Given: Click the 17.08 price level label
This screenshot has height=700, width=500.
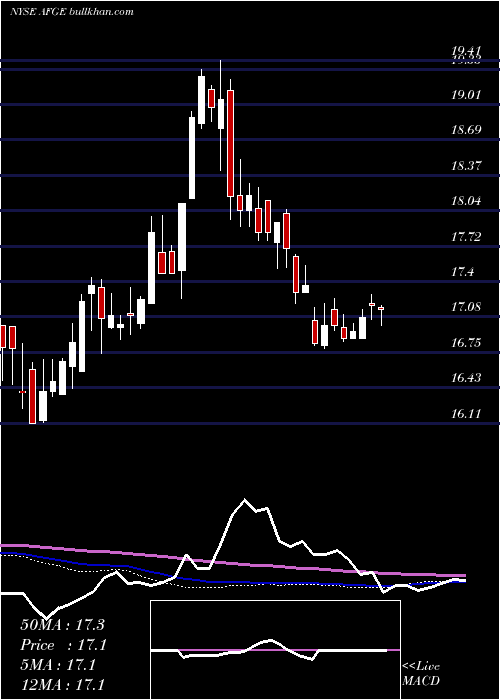Looking at the screenshot, I should 467,307.
